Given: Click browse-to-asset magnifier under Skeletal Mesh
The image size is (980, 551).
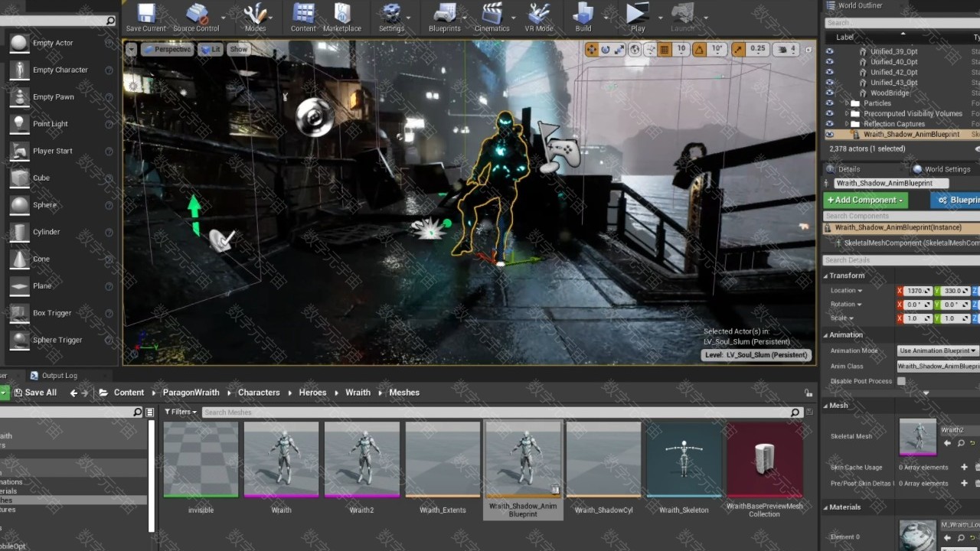Looking at the screenshot, I should click(960, 443).
